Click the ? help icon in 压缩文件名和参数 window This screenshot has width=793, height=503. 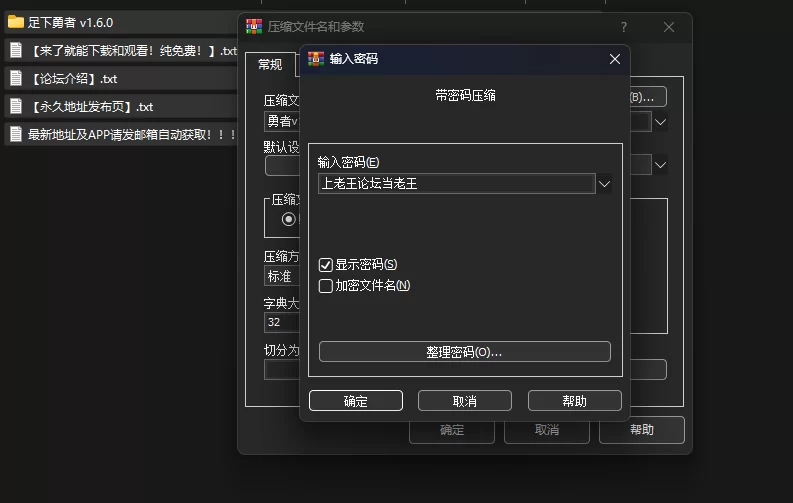click(x=624, y=27)
